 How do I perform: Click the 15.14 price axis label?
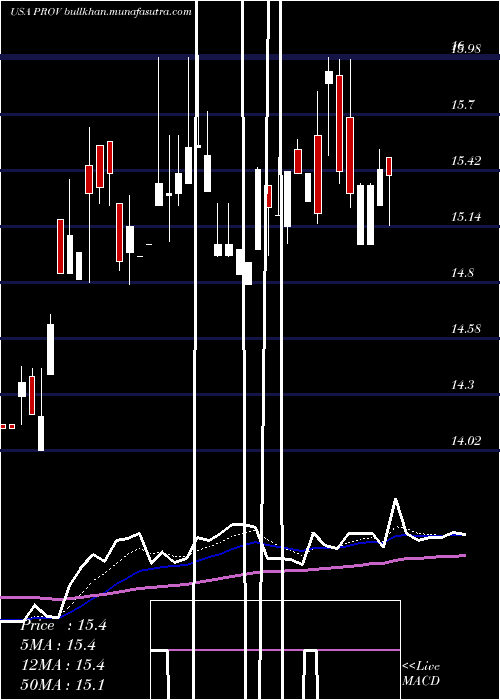click(466, 217)
